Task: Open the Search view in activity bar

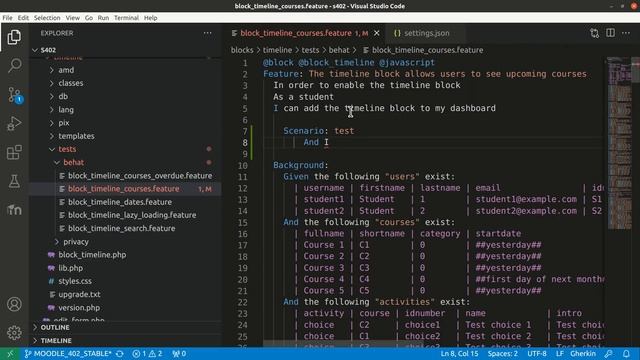Action: point(14,65)
